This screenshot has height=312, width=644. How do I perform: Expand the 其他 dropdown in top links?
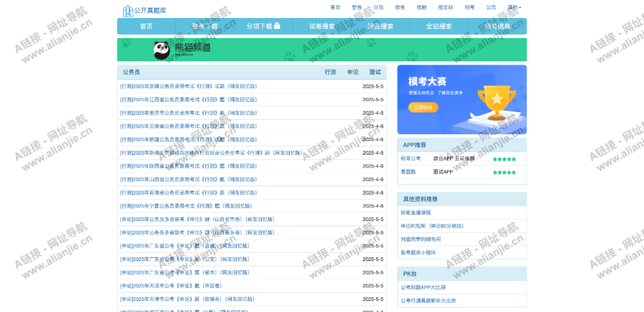click(514, 7)
